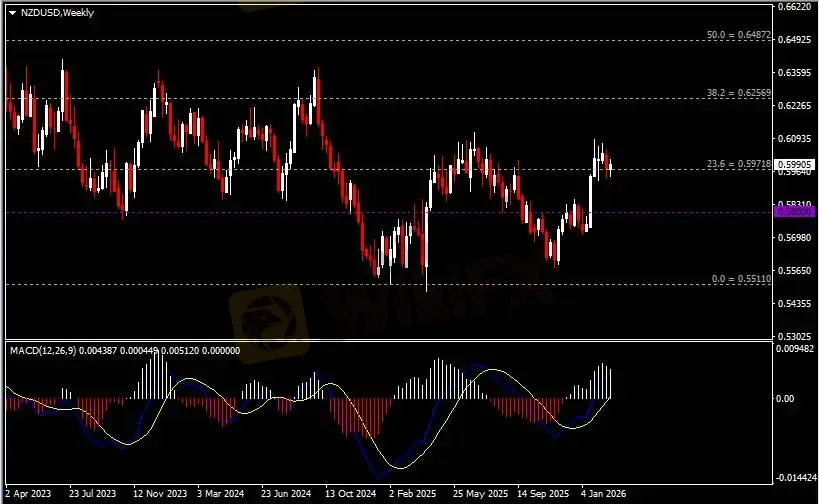
Task: Click the current price tag 0.59905
Action: [798, 163]
